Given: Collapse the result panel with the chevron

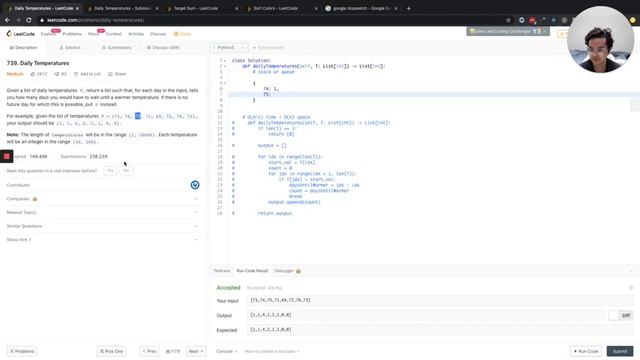Looking at the screenshot, I should (x=631, y=271).
